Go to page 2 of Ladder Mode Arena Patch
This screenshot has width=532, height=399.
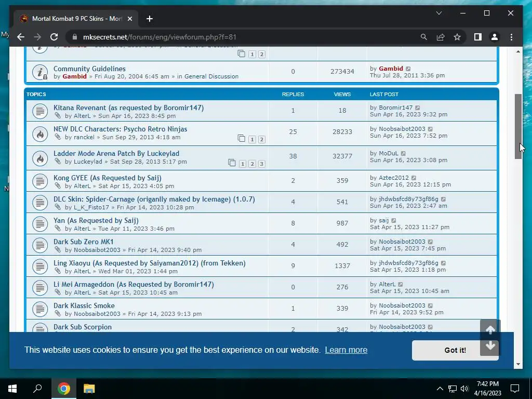pyautogui.click(x=252, y=164)
